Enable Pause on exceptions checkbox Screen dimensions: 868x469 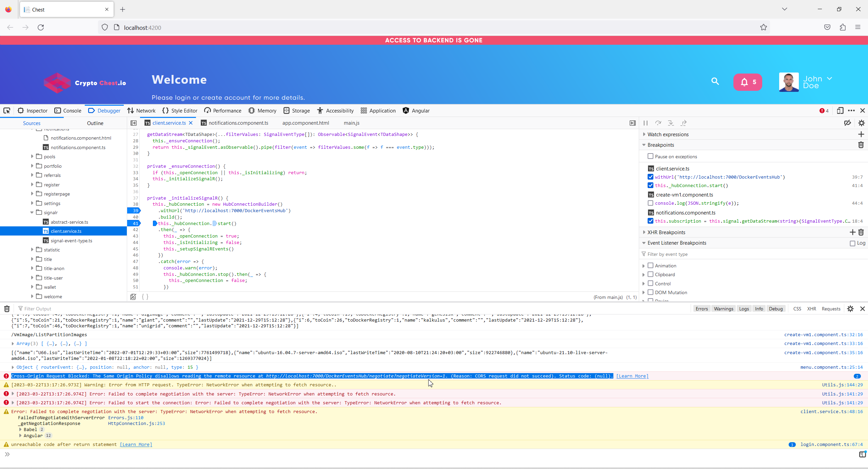(x=650, y=156)
